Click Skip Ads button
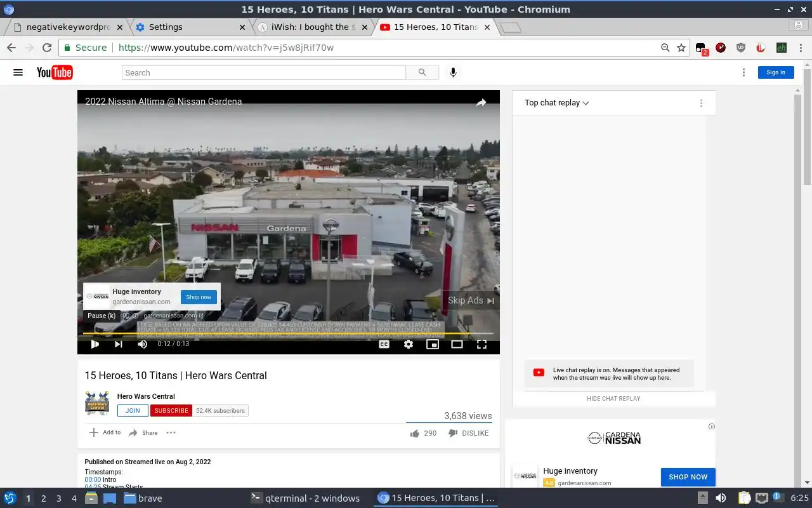 coord(471,300)
